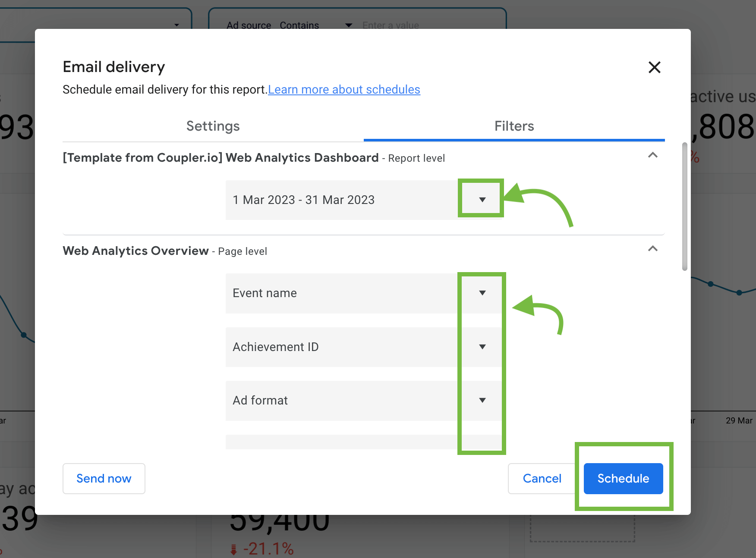Click the Achievement ID dropdown arrow

point(482,347)
